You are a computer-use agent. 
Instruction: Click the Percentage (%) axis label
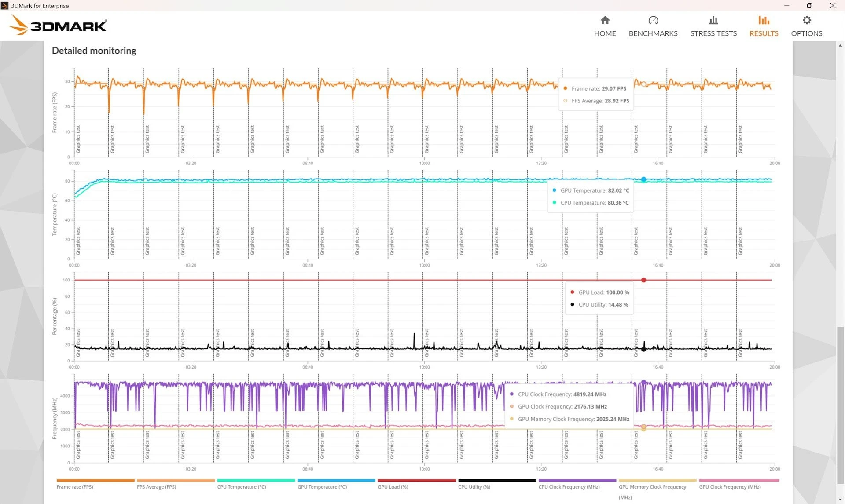(x=55, y=316)
